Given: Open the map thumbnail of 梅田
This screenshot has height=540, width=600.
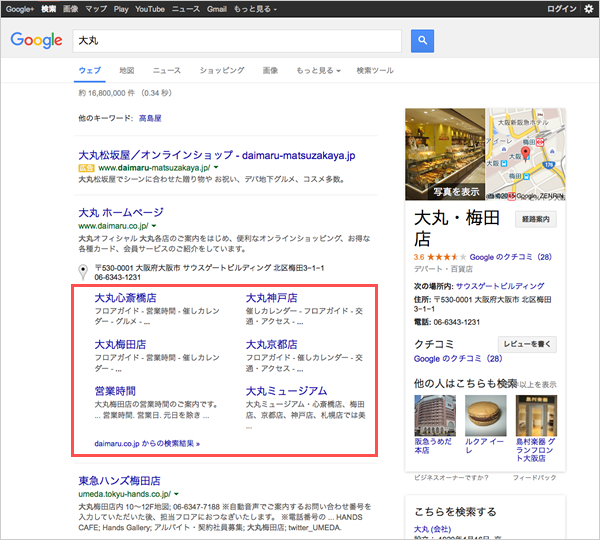Looking at the screenshot, I should coord(525,154).
